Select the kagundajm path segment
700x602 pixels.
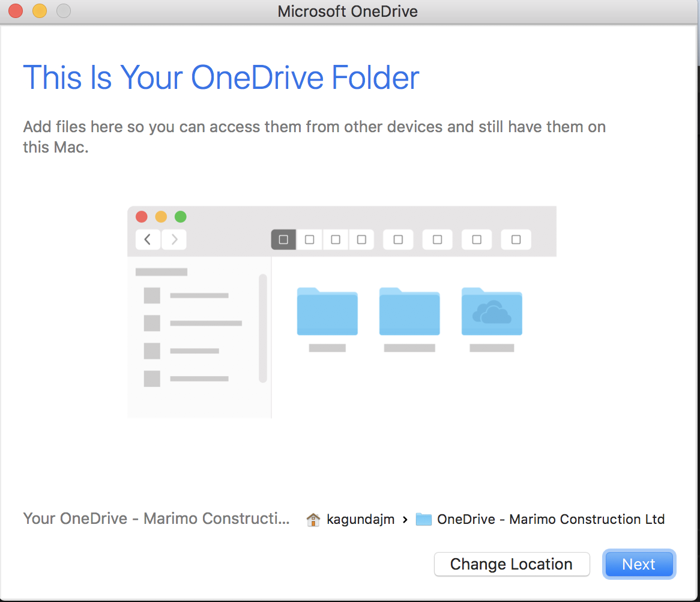point(360,519)
